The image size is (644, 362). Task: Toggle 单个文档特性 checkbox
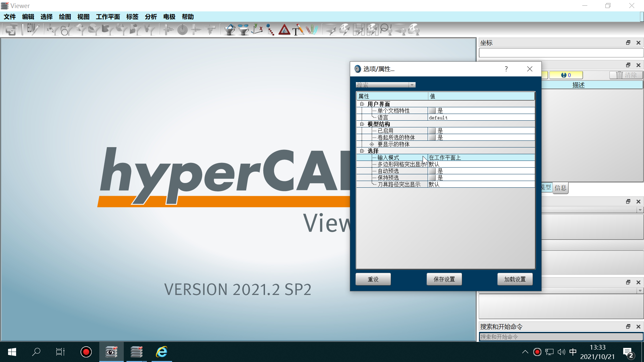(432, 111)
